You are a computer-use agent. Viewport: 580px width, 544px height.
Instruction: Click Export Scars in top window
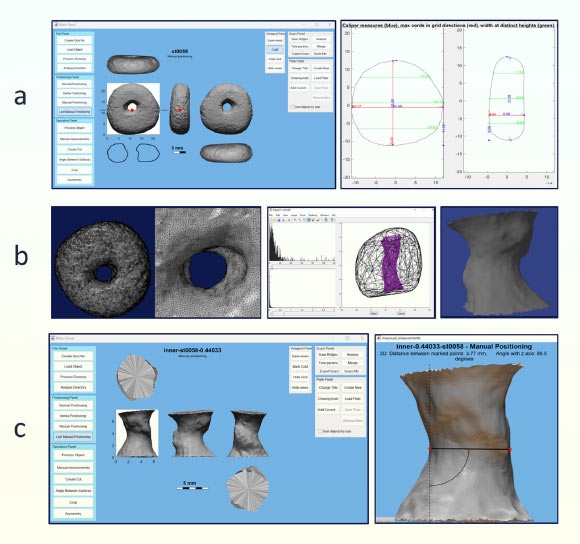click(x=300, y=54)
